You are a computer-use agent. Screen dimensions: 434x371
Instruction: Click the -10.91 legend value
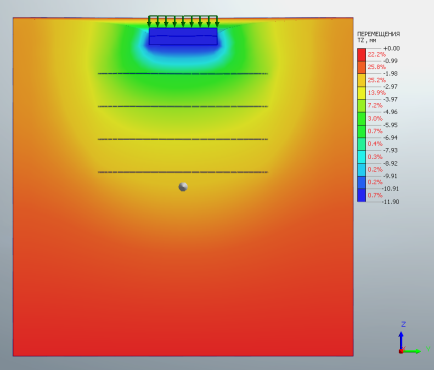point(390,189)
